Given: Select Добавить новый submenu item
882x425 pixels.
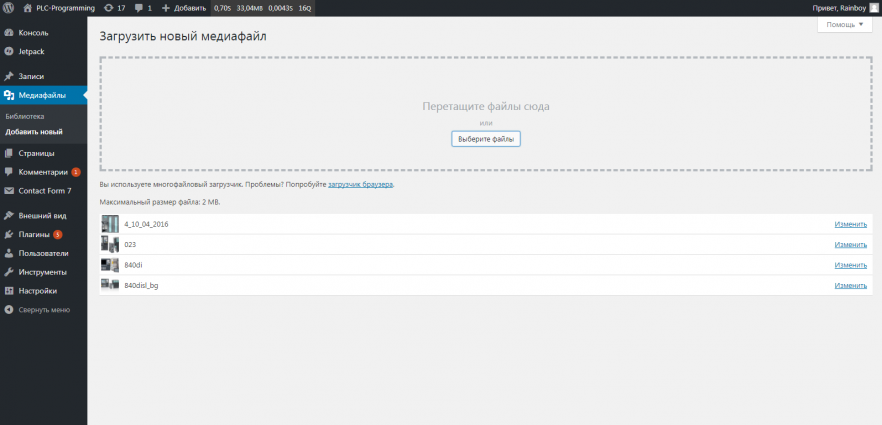Looking at the screenshot, I should coord(34,131).
